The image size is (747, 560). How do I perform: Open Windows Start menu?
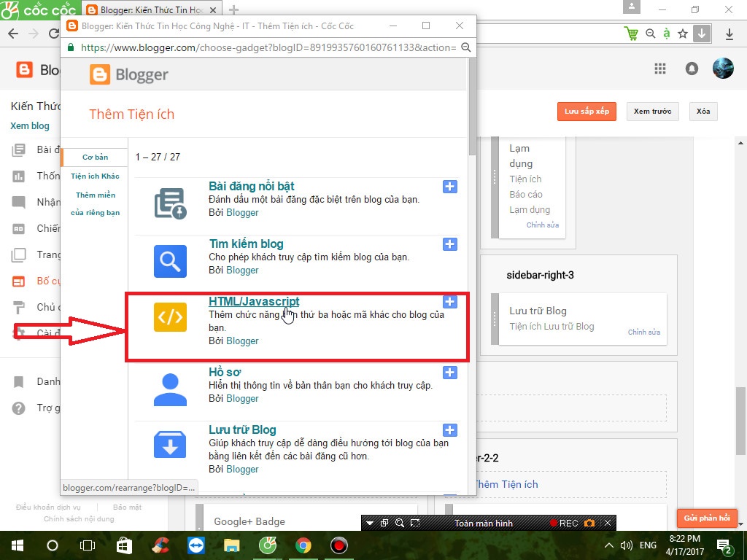point(18,545)
